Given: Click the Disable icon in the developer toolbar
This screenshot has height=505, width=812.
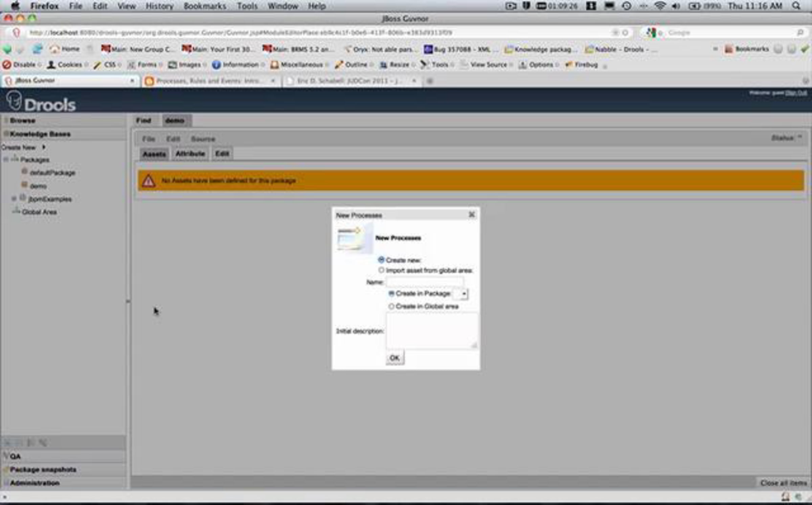Looking at the screenshot, I should click(x=7, y=65).
